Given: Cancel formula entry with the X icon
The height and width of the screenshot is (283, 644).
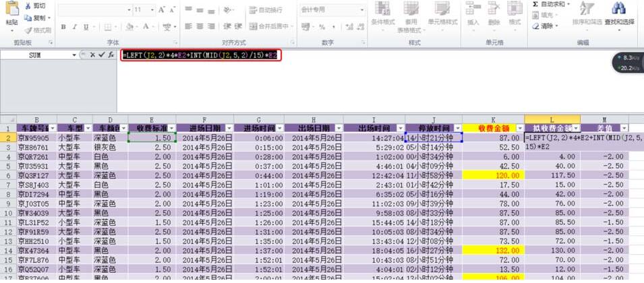Looking at the screenshot, I should pos(92,55).
